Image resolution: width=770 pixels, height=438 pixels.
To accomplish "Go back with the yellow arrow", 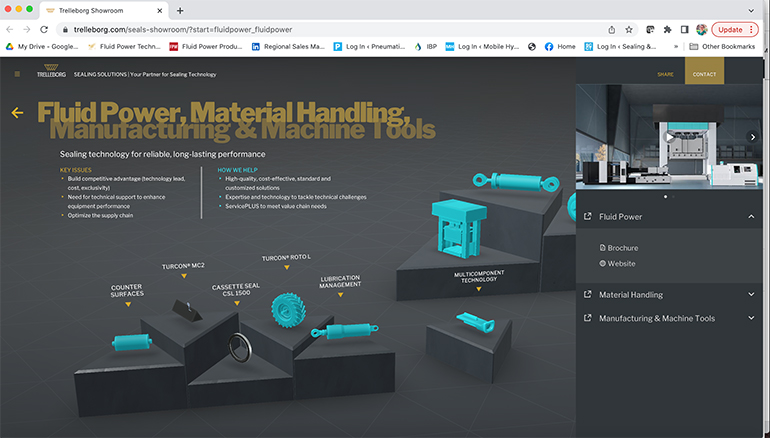I will 17,113.
